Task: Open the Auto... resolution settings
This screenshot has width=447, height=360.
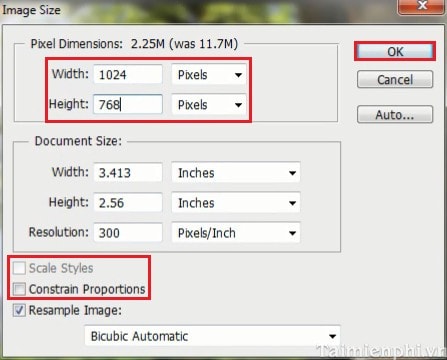Action: (395, 115)
